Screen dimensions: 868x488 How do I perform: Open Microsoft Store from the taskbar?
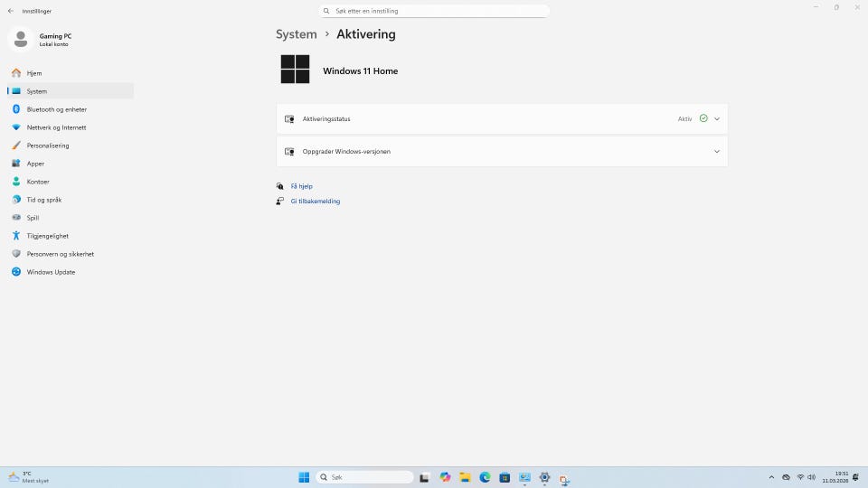505,477
